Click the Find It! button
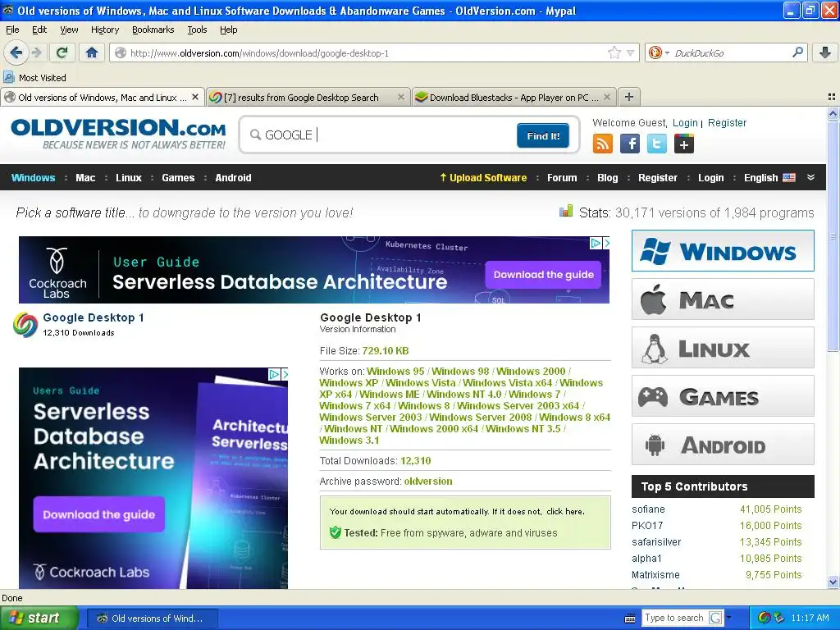 (543, 135)
